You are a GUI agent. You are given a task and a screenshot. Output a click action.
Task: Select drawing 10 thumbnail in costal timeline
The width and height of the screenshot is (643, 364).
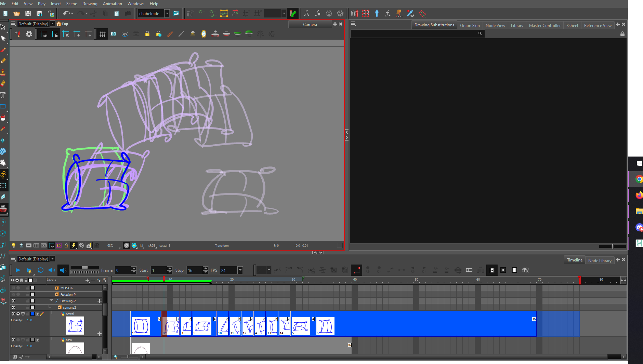coord(223,326)
